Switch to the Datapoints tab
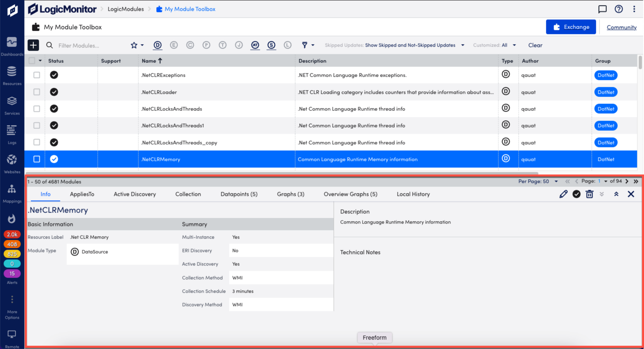 point(239,194)
